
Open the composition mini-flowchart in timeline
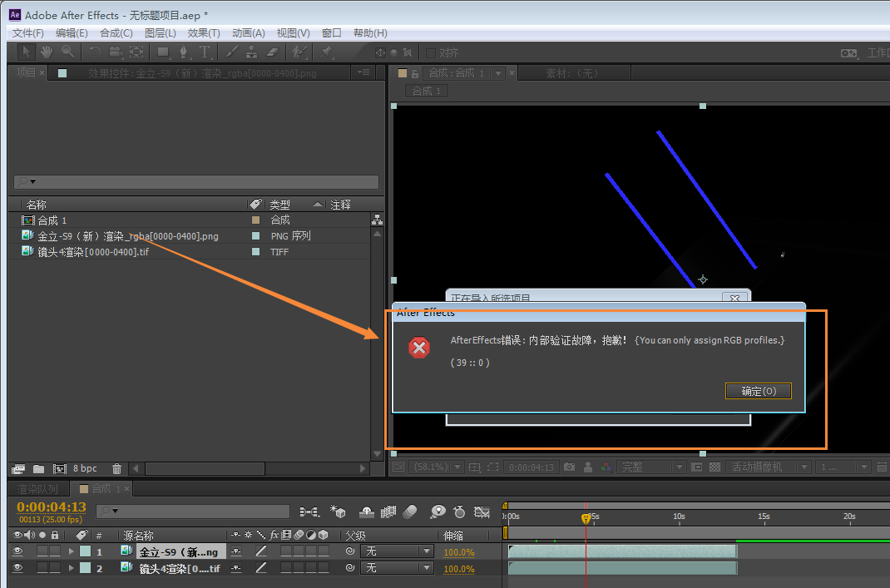coord(309,512)
